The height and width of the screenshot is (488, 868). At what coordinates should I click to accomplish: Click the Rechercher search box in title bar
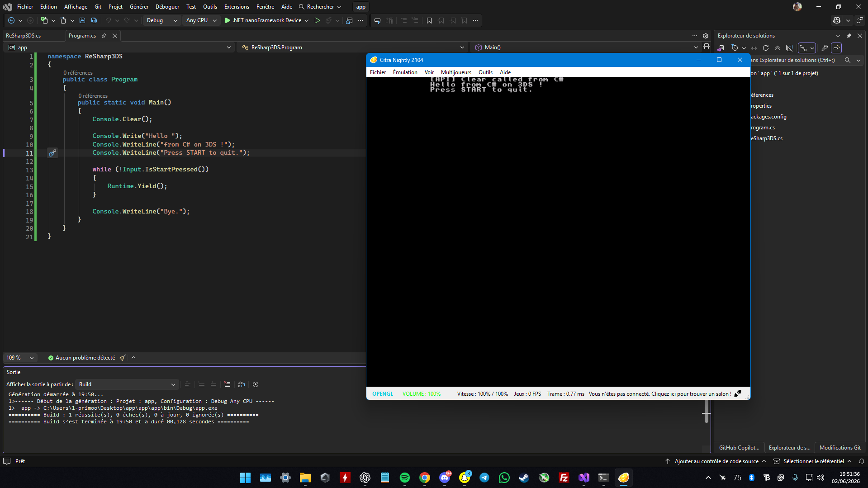pyautogui.click(x=320, y=7)
